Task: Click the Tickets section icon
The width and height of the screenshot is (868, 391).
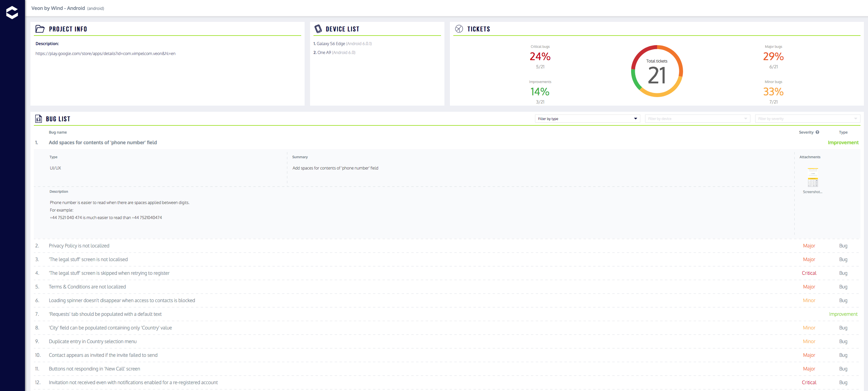Action: pyautogui.click(x=459, y=29)
